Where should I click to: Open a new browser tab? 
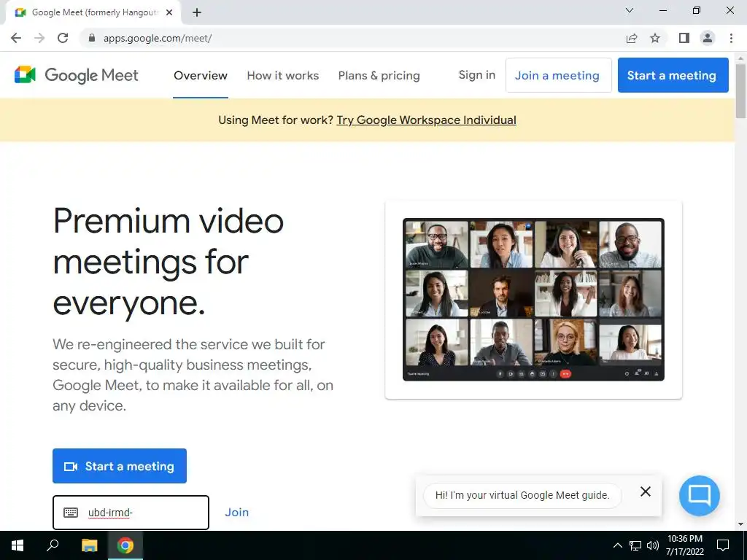197,12
